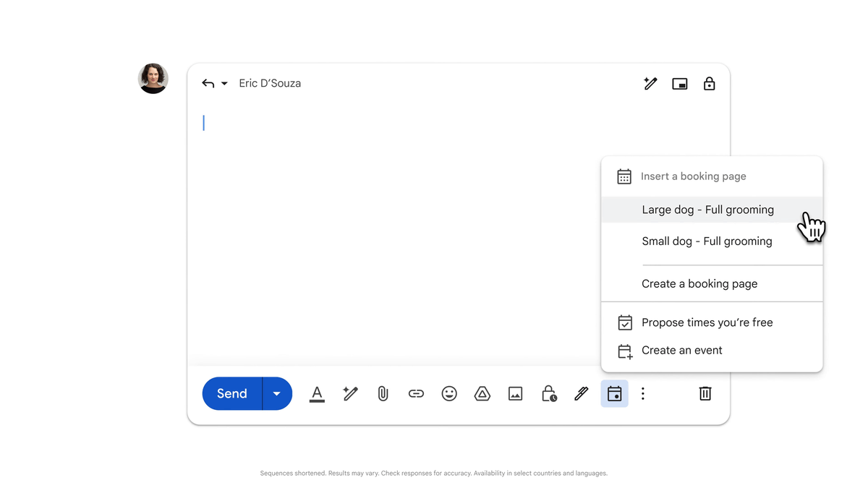Toggle the lock icon at top right
This screenshot has height=488, width=868.
(x=709, y=84)
